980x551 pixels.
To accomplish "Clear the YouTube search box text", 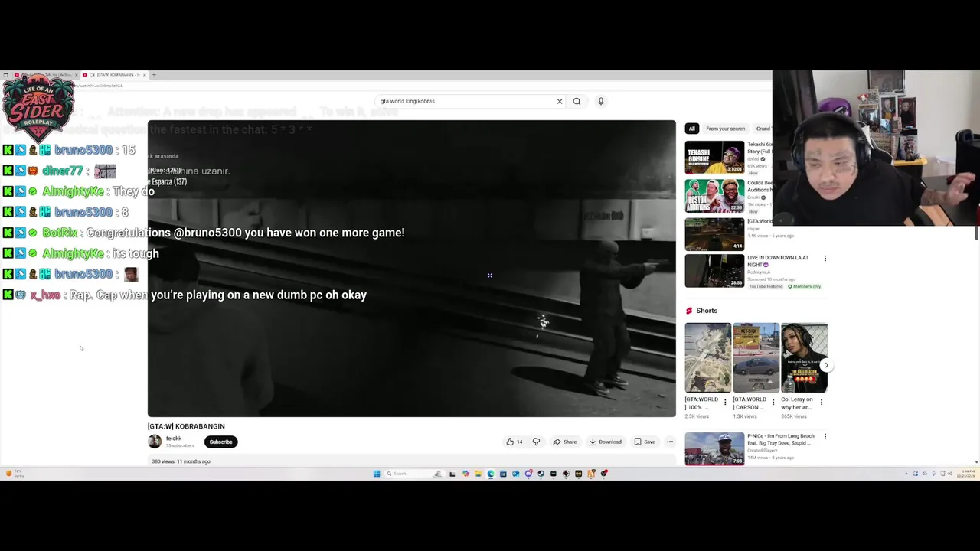I will coord(560,101).
